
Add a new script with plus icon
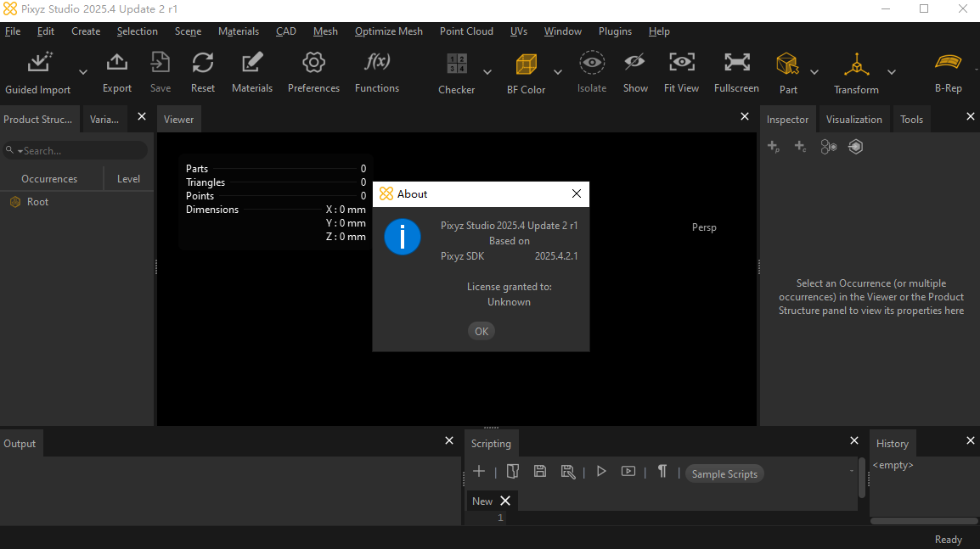click(x=479, y=472)
